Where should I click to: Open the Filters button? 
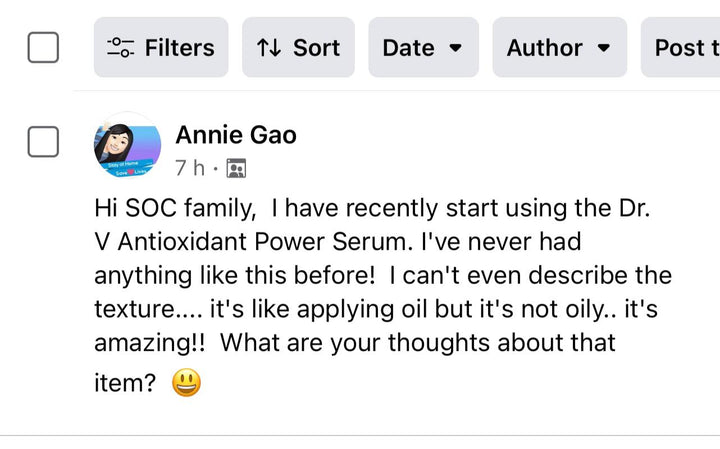click(x=161, y=47)
